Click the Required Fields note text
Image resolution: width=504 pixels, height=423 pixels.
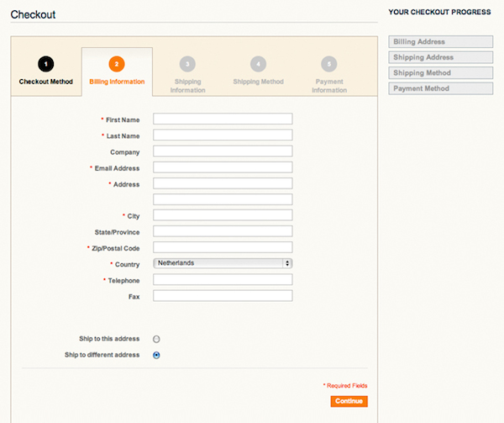coord(345,385)
